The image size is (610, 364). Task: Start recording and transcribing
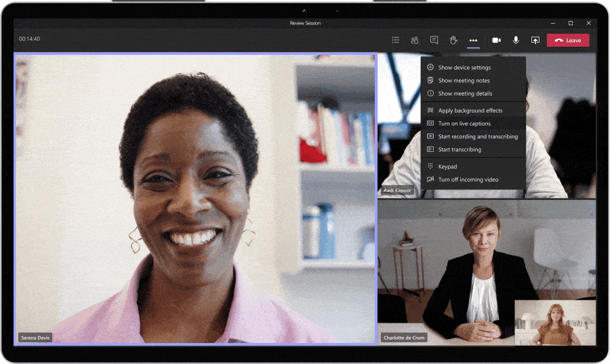[x=478, y=136]
